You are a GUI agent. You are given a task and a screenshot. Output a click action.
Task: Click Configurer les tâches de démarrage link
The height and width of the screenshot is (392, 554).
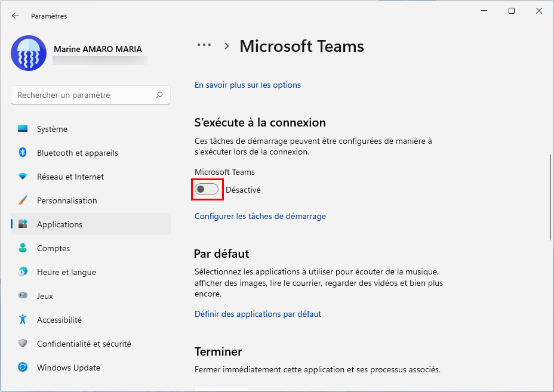[260, 216]
